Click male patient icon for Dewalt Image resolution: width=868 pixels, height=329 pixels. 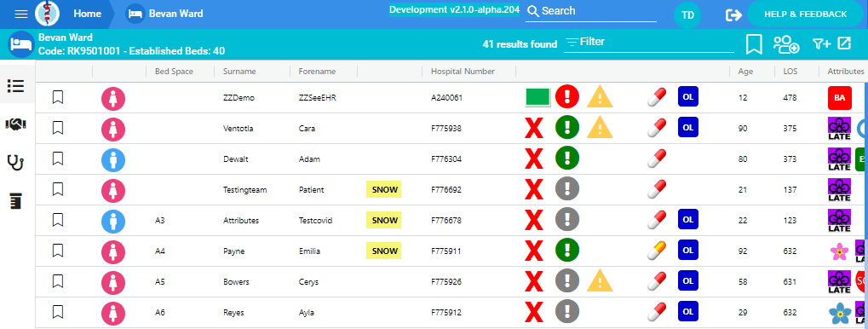coord(113,159)
